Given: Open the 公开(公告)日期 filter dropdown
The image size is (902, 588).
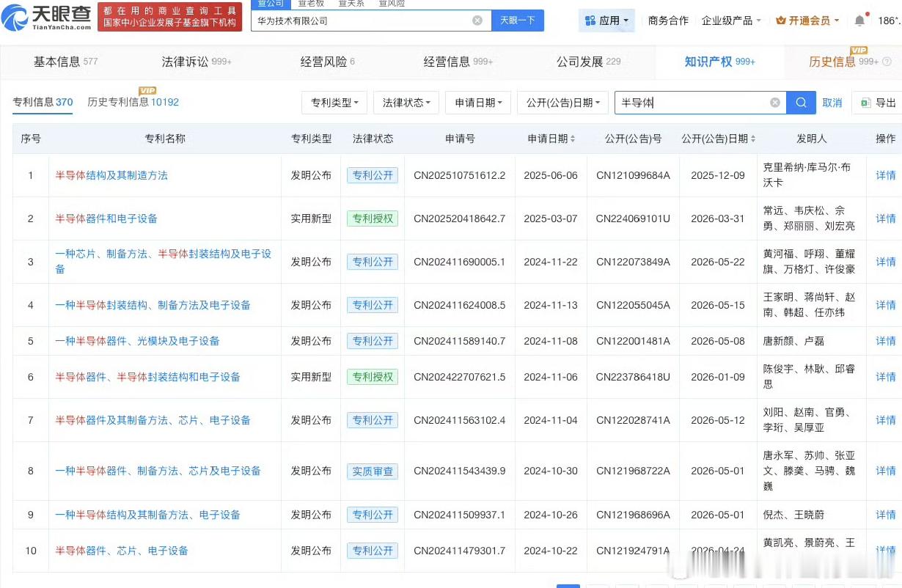Looking at the screenshot, I should (562, 103).
